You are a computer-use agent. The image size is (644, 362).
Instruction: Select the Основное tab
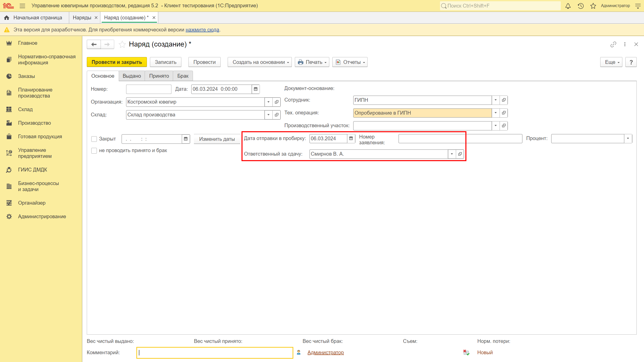(x=103, y=76)
